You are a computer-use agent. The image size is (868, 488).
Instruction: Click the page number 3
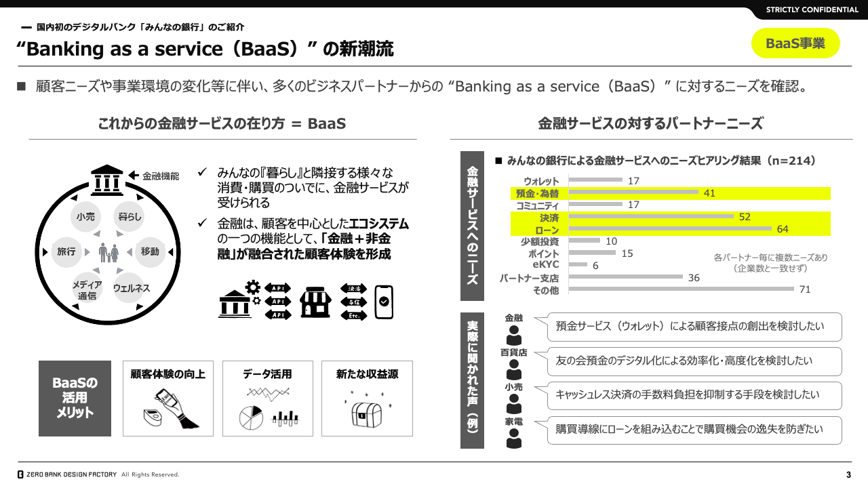click(848, 474)
